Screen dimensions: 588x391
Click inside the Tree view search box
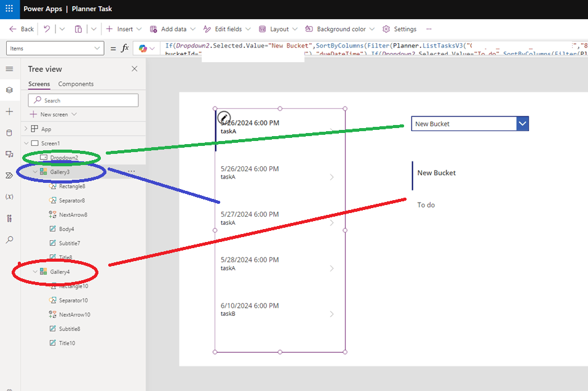[83, 100]
